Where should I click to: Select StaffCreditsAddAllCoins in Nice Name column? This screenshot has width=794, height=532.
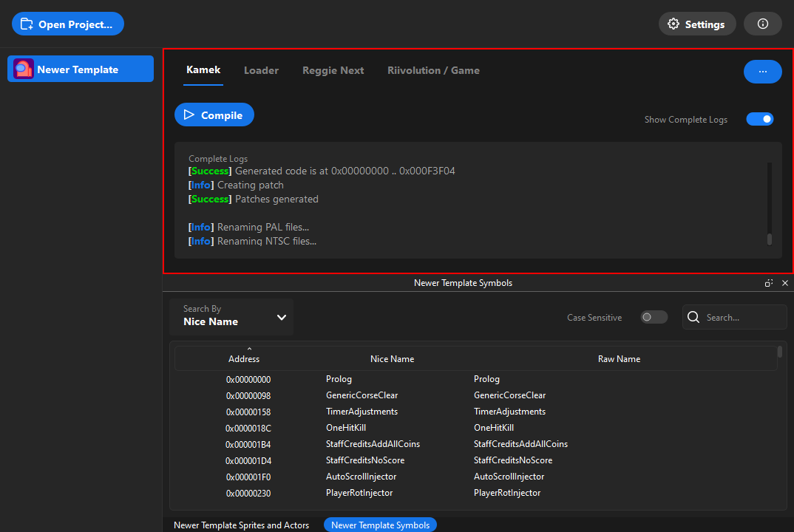coord(373,444)
